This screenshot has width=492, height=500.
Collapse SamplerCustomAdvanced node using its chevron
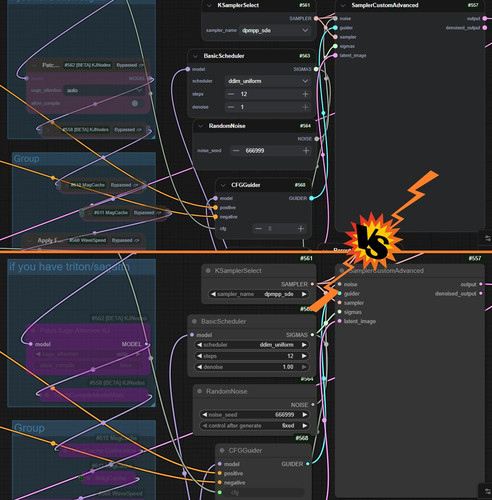pyautogui.click(x=343, y=5)
